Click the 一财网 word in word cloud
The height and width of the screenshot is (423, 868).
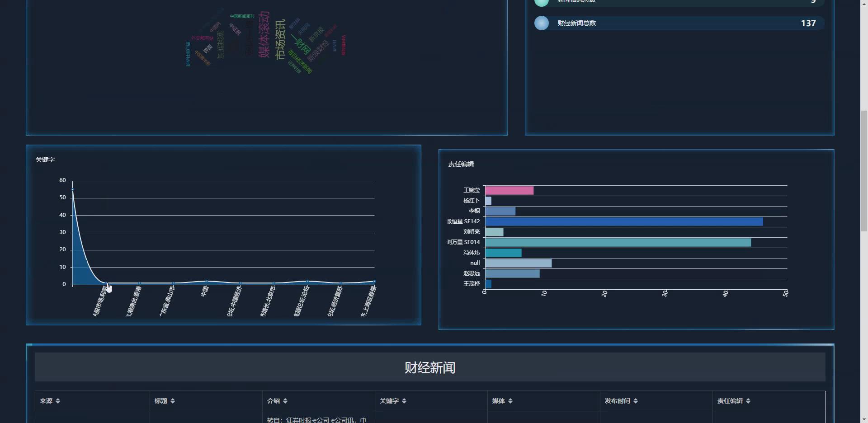301,44
